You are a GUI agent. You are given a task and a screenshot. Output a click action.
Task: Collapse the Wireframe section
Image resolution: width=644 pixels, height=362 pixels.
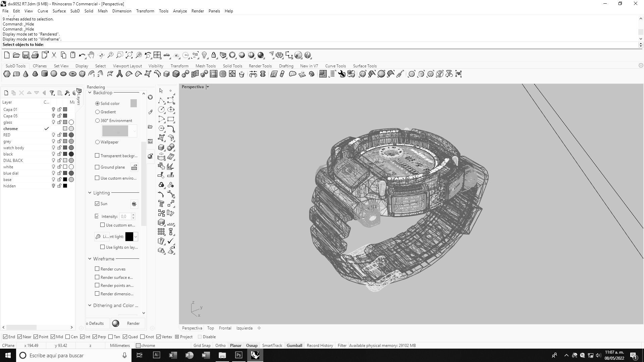coord(90,259)
